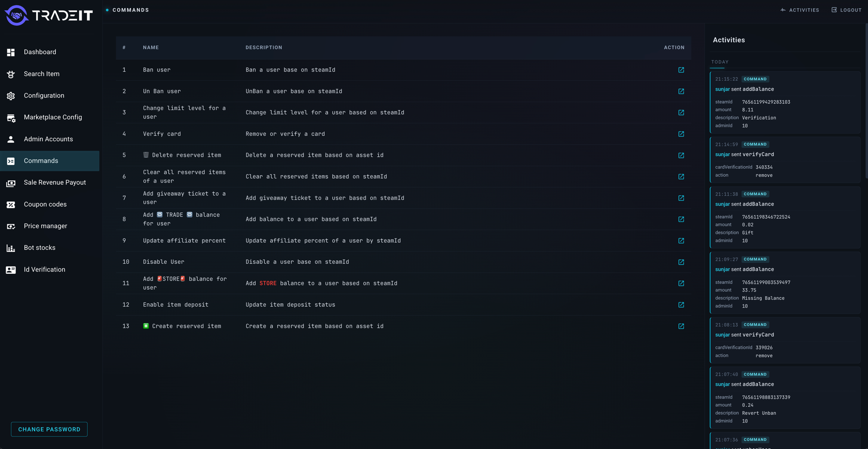Open the Verify card action icon

(x=681, y=134)
